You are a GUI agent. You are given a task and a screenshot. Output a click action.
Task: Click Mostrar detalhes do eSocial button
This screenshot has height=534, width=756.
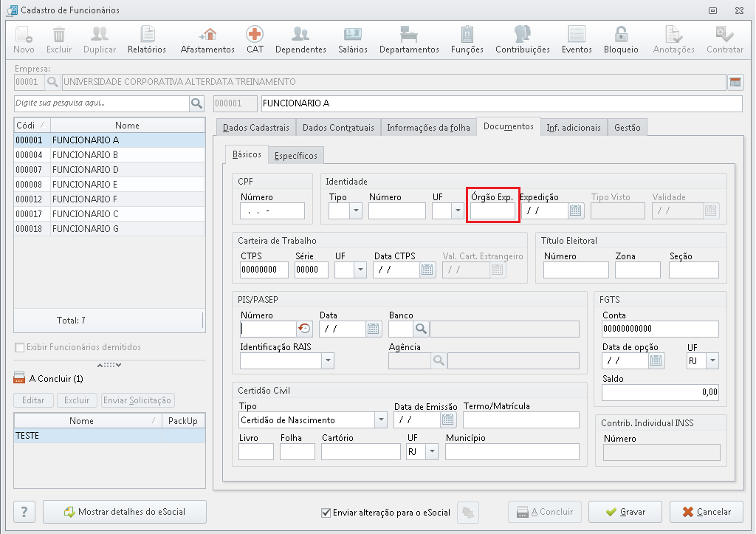[x=124, y=512]
